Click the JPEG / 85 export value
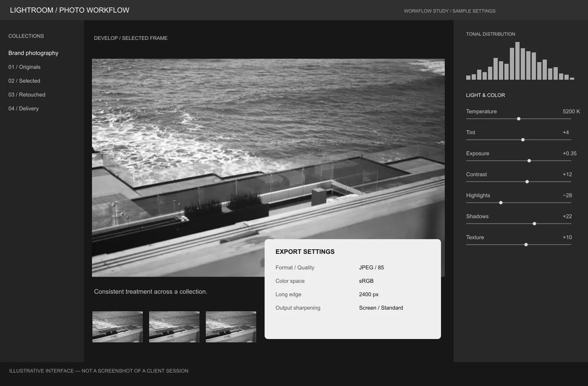 [371, 267]
